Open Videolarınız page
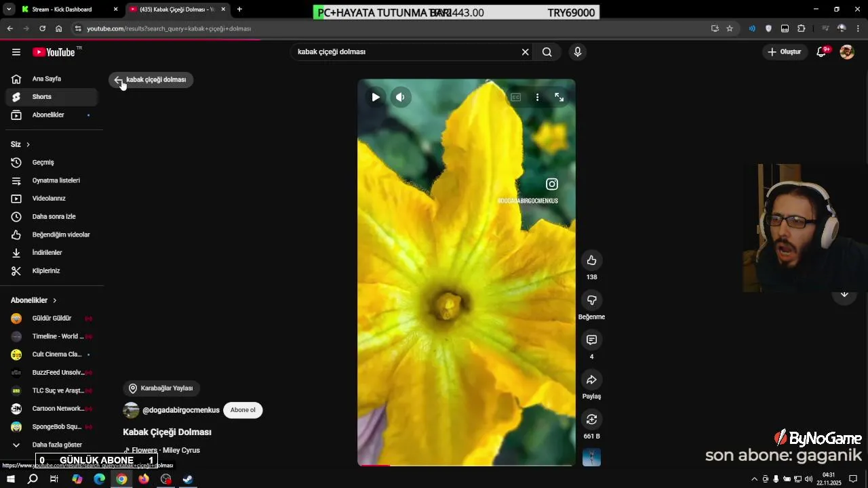This screenshot has width=868, height=488. pyautogui.click(x=52, y=199)
